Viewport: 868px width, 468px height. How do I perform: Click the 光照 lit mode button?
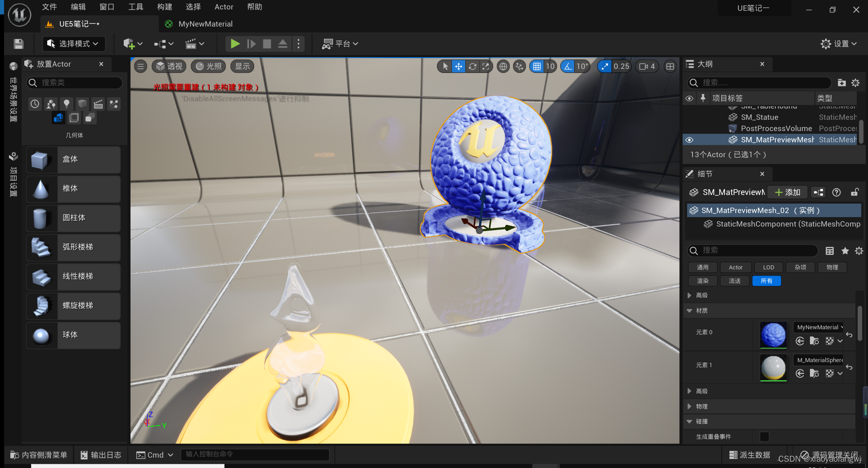[x=209, y=67]
